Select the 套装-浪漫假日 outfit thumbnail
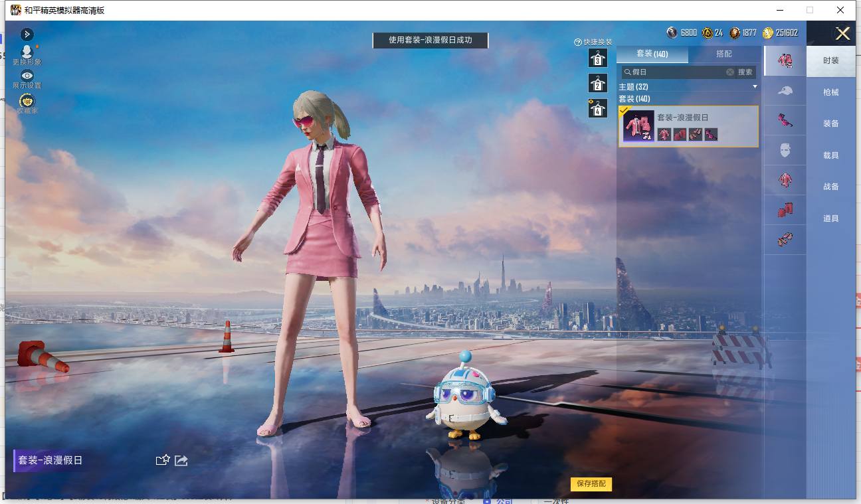861x504 pixels. (638, 126)
